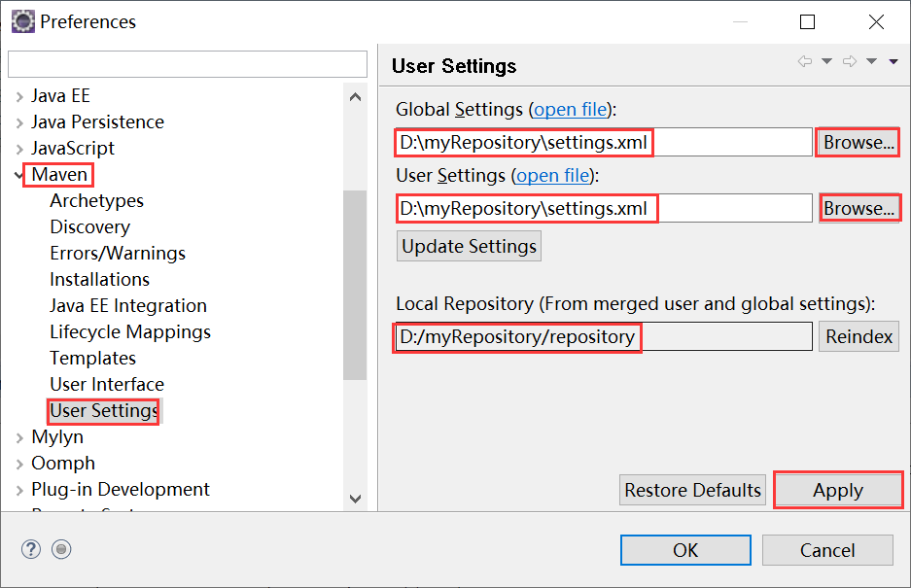Select the Maven category
Screen dimensions: 911x588
[x=59, y=174]
